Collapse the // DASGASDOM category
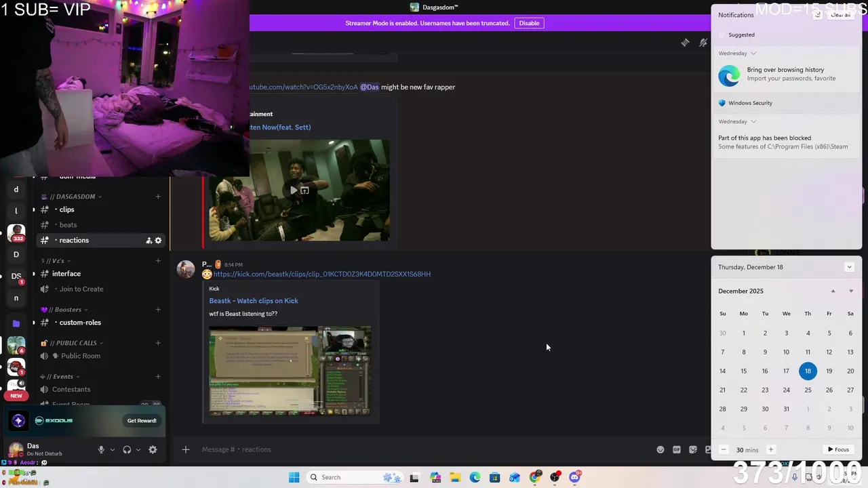The image size is (868, 488). tap(72, 197)
